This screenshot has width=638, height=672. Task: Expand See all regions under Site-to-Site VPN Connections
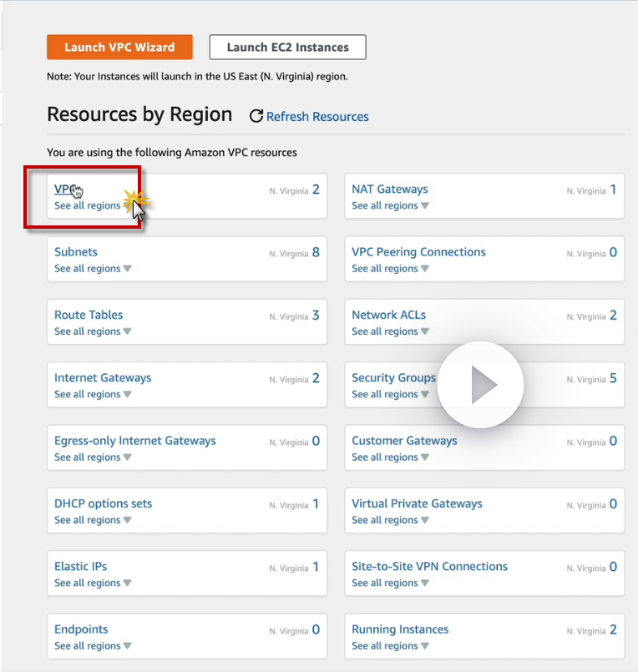pos(390,584)
